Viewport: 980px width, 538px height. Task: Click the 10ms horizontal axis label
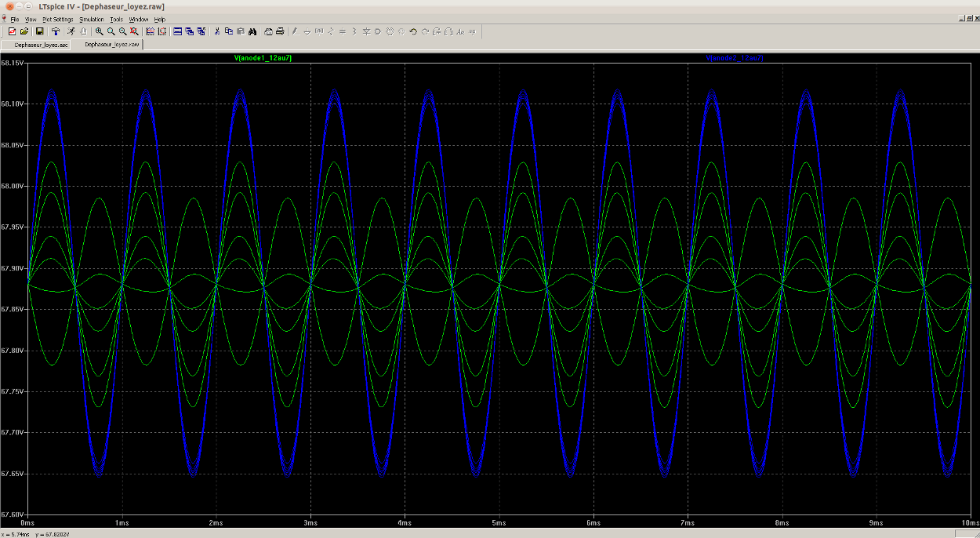click(x=971, y=522)
